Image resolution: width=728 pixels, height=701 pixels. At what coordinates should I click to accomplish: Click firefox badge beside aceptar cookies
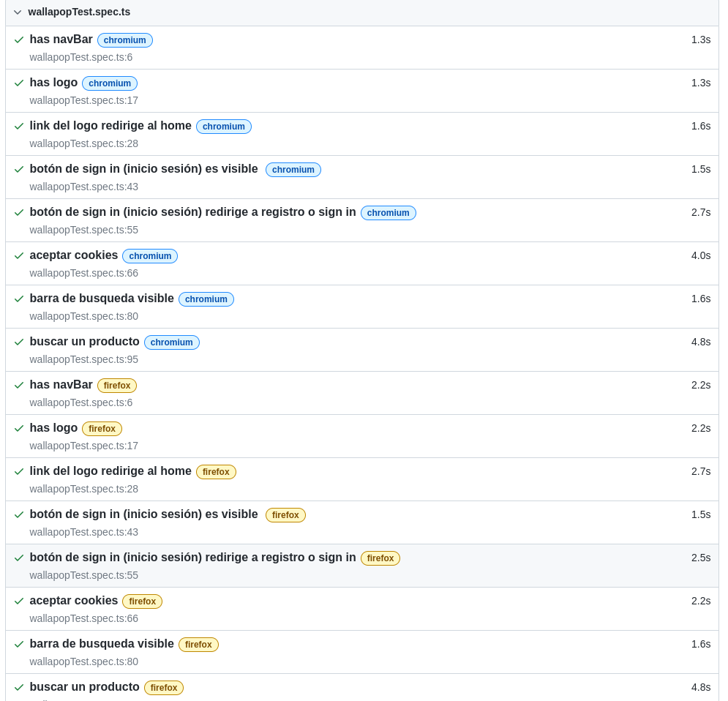pyautogui.click(x=143, y=601)
